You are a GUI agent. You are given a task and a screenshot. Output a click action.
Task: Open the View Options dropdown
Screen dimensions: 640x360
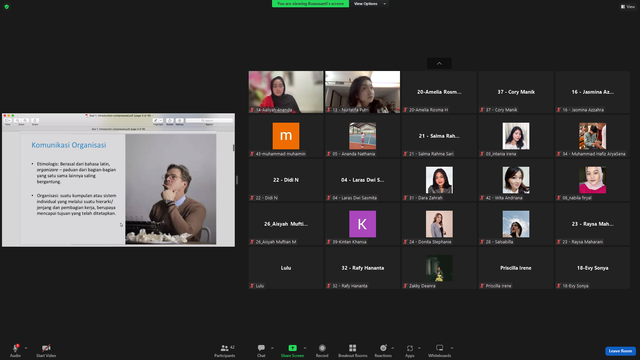tap(370, 4)
